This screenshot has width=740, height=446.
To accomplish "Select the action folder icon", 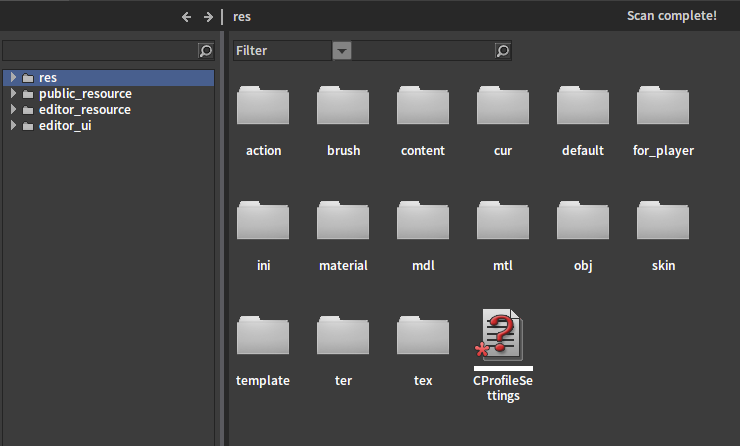I will point(263,105).
